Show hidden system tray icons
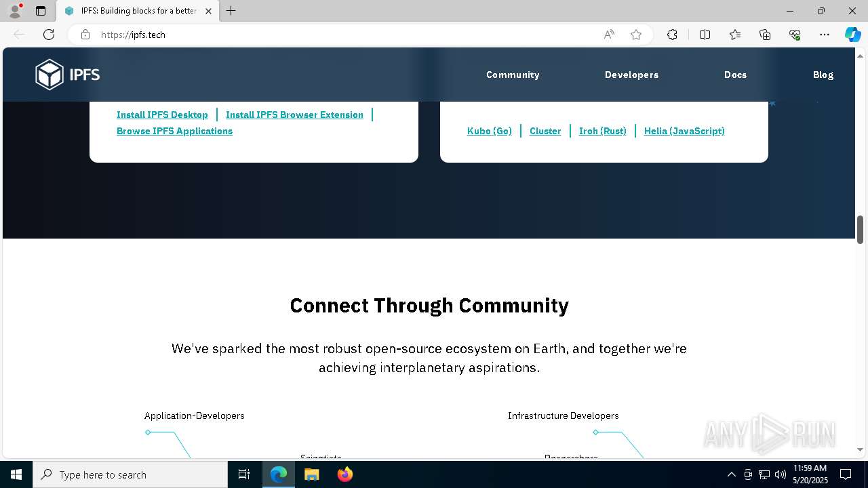868x488 pixels. pyautogui.click(x=731, y=474)
